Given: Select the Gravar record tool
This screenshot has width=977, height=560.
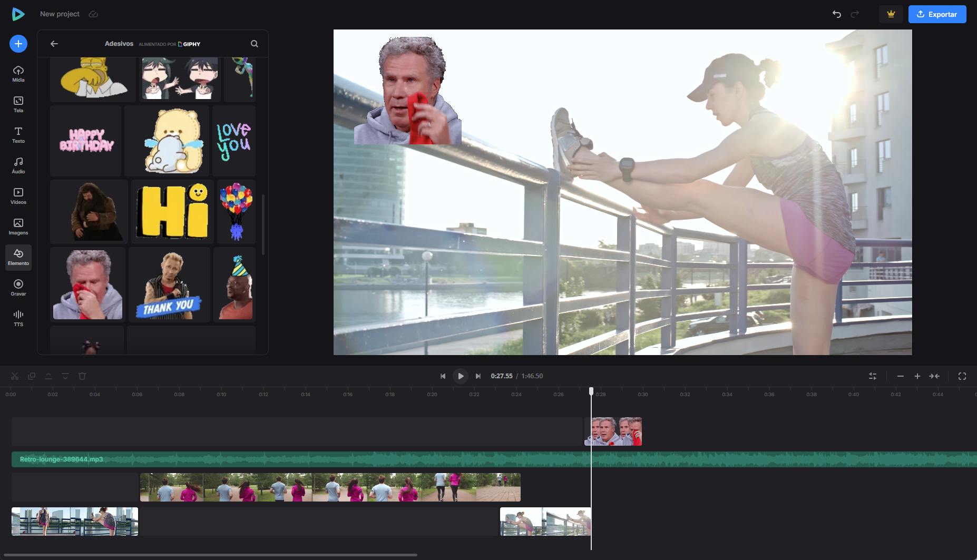Looking at the screenshot, I should coord(18,288).
